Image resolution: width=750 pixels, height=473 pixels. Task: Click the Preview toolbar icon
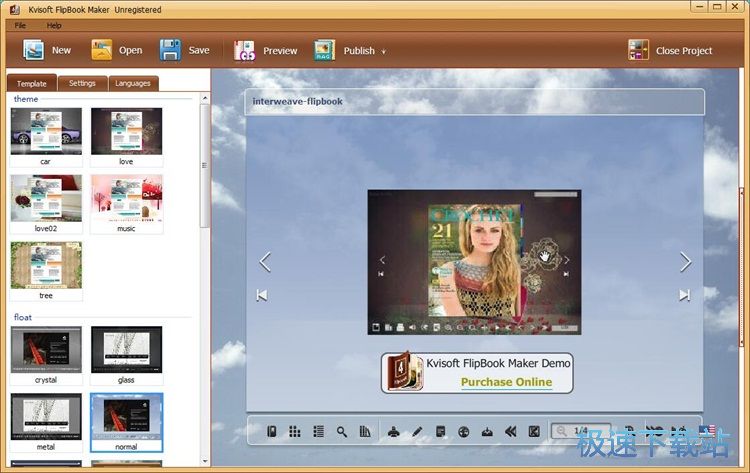245,50
